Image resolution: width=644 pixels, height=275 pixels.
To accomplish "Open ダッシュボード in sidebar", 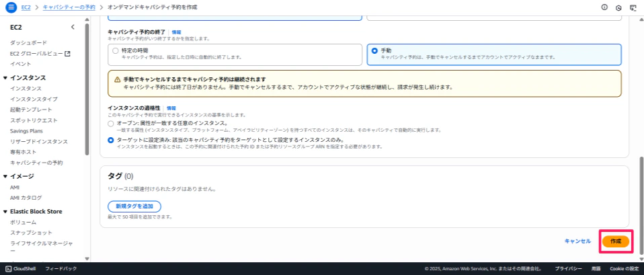I will click(29, 43).
